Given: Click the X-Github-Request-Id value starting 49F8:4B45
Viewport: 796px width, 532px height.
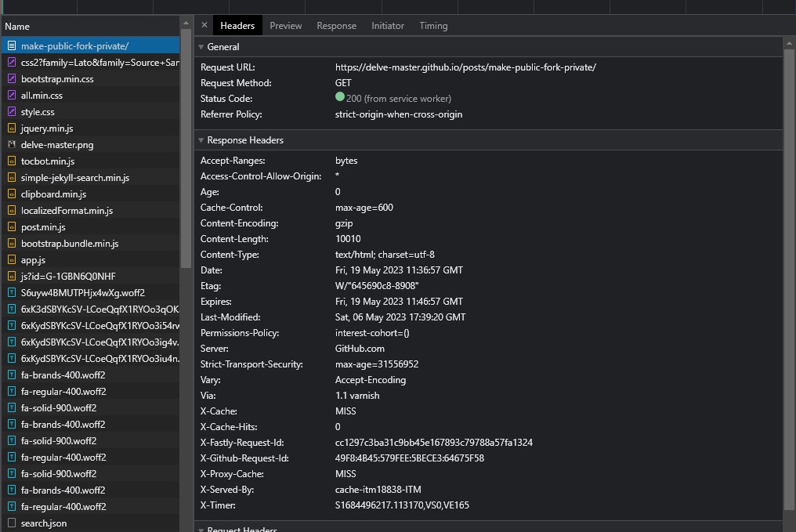Looking at the screenshot, I should pyautogui.click(x=410, y=458).
